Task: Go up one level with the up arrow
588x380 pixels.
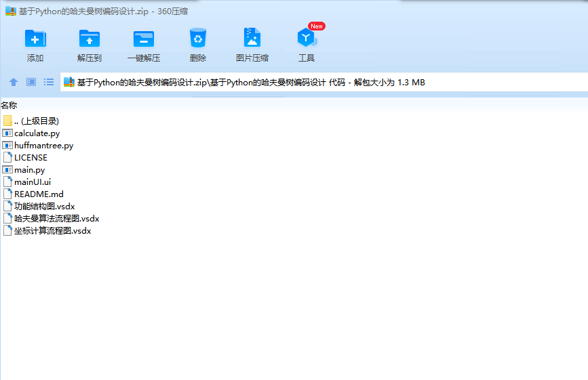Action: tap(14, 82)
